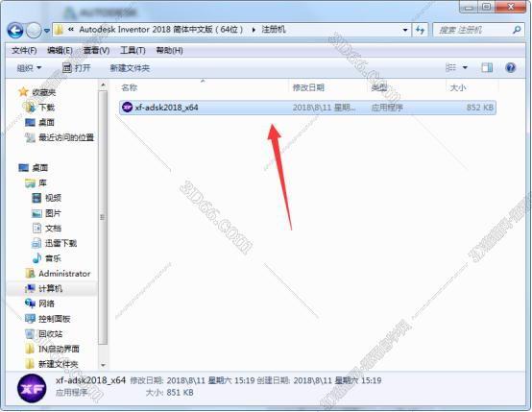
Task: Click the 2018\8\11 date cell in file row
Action: [324, 108]
